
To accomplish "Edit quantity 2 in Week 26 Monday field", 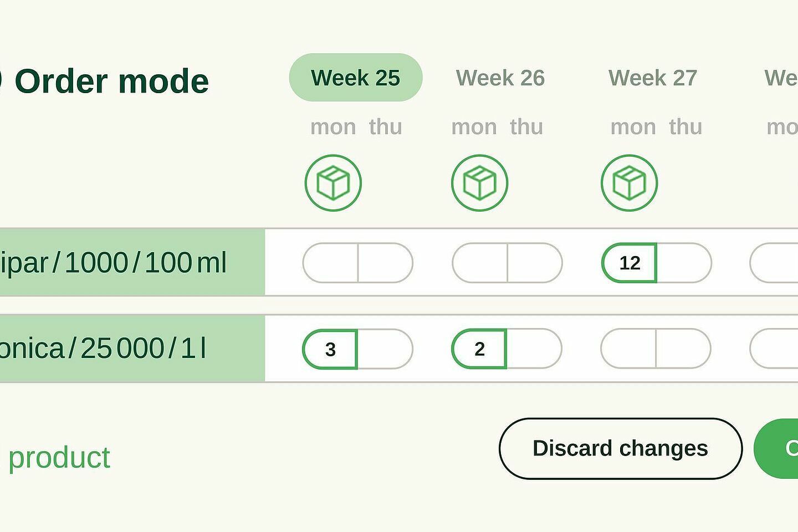I will coord(479,349).
